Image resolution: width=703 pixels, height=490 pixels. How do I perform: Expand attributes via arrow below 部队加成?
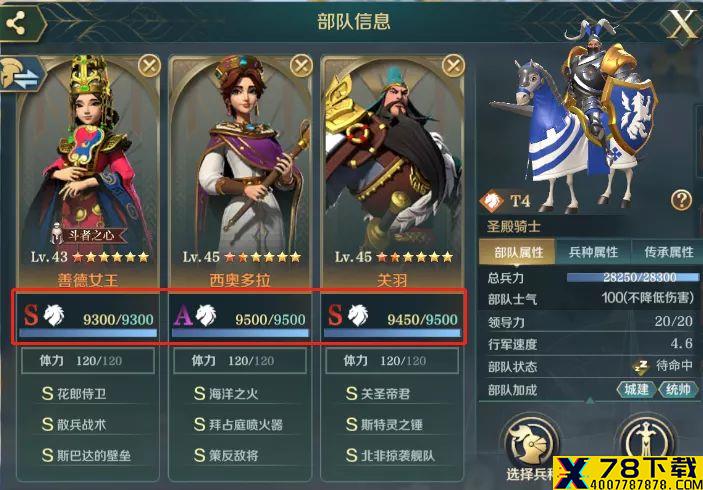tap(590, 400)
